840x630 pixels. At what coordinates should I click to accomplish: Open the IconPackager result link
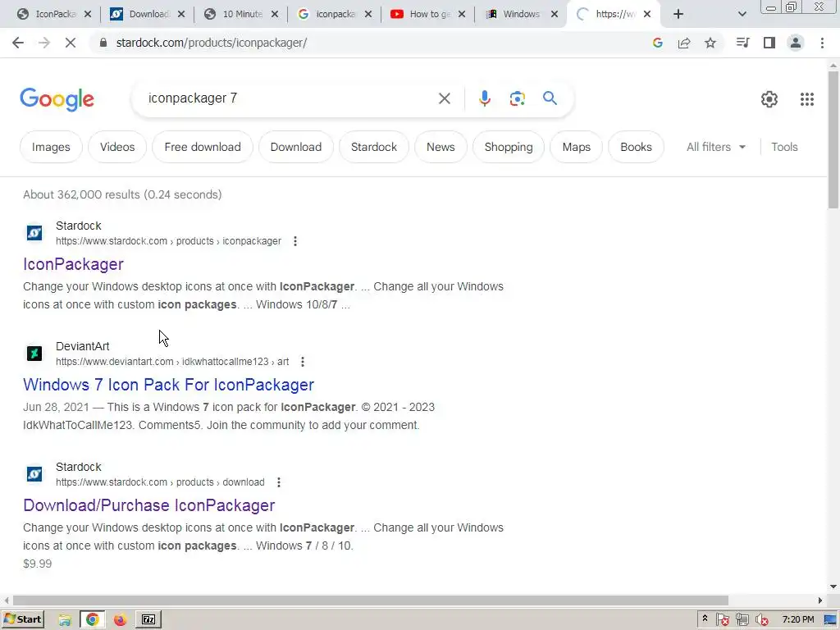tap(73, 264)
